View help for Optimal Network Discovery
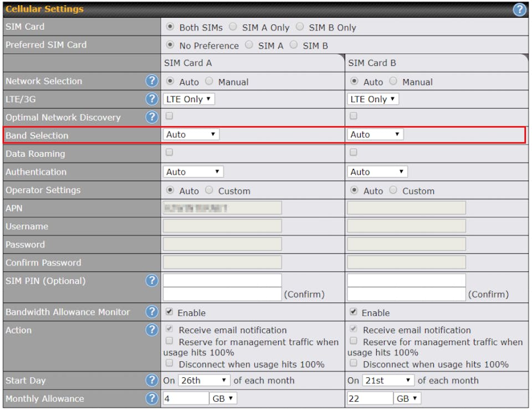Viewport: 532px width, 410px height. (x=151, y=117)
